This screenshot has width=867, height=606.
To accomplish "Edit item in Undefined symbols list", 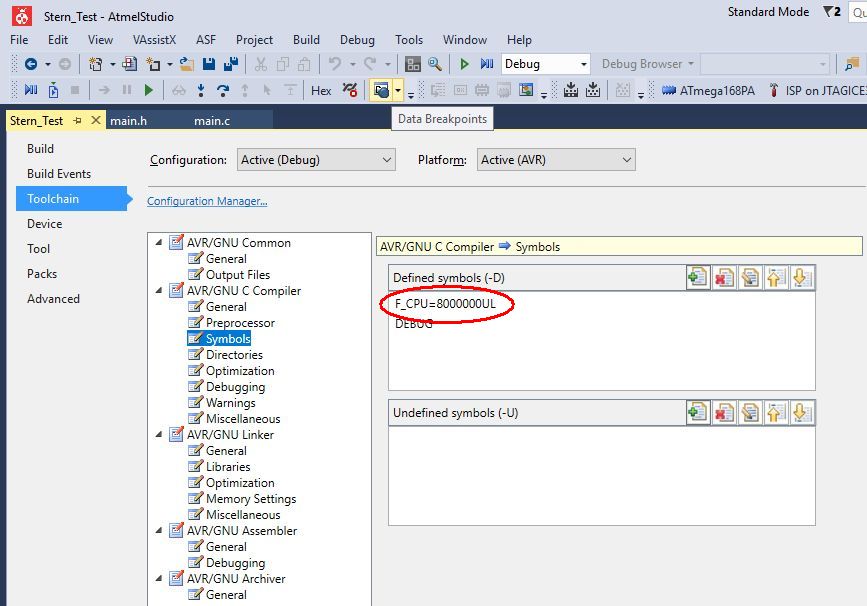I will 750,412.
